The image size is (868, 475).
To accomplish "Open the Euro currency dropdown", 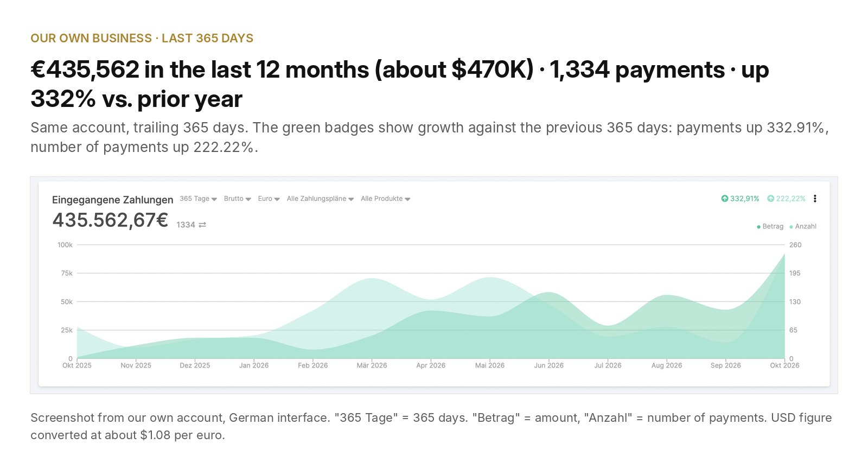I will pyautogui.click(x=269, y=199).
